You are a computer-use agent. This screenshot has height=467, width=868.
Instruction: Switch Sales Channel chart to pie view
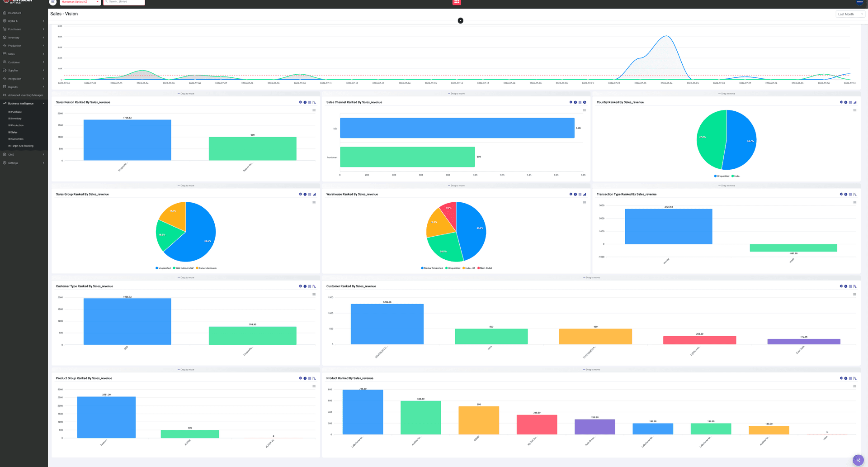585,102
